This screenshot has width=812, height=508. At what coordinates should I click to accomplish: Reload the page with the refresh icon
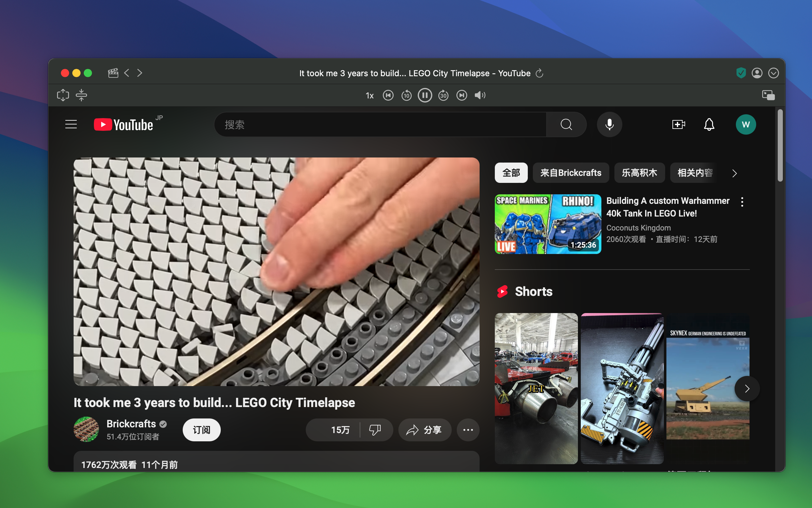(539, 73)
